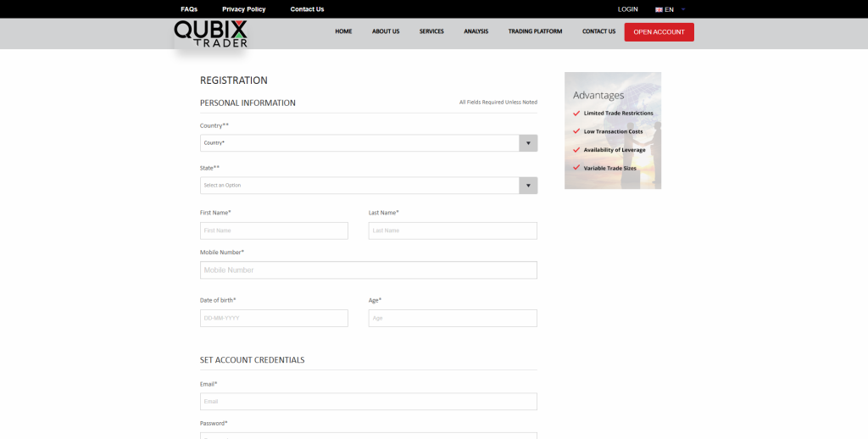Viewport: 868px width, 439px height.
Task: Open the State dropdown arrow
Action: click(528, 186)
